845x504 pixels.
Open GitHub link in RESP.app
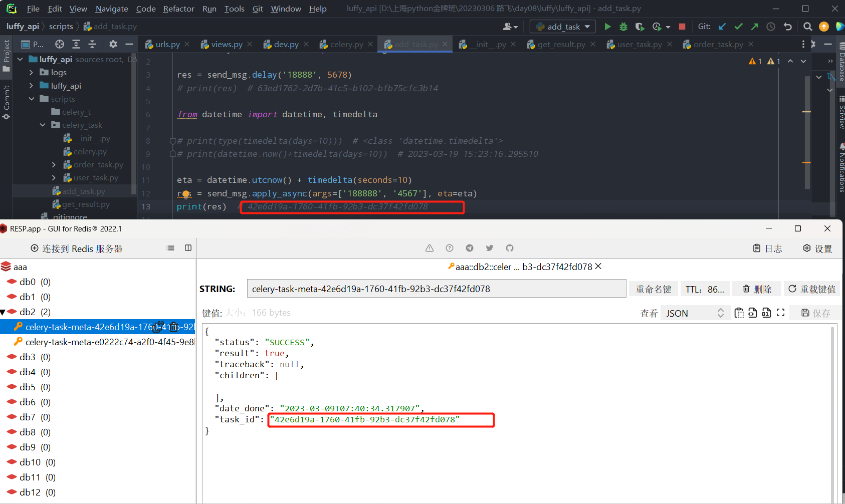(x=510, y=248)
